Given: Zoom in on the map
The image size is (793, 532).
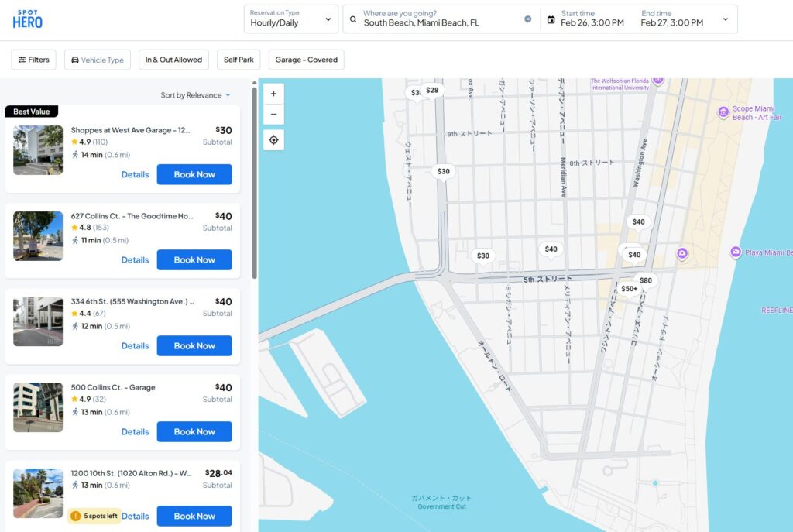Looking at the screenshot, I should pos(273,94).
